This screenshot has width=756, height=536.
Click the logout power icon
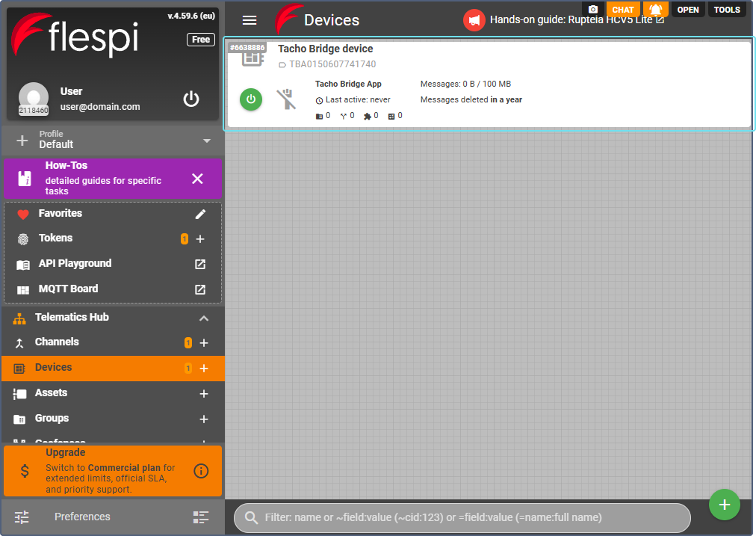(191, 99)
